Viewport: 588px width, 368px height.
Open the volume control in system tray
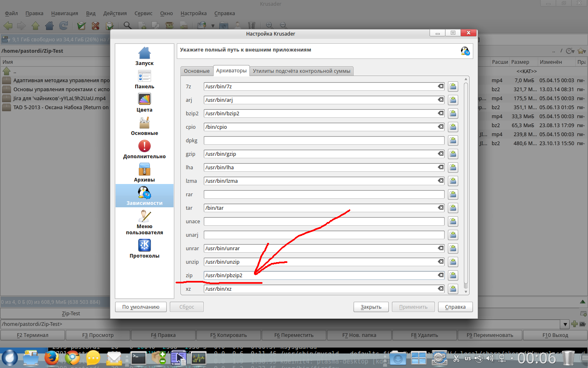coord(490,359)
